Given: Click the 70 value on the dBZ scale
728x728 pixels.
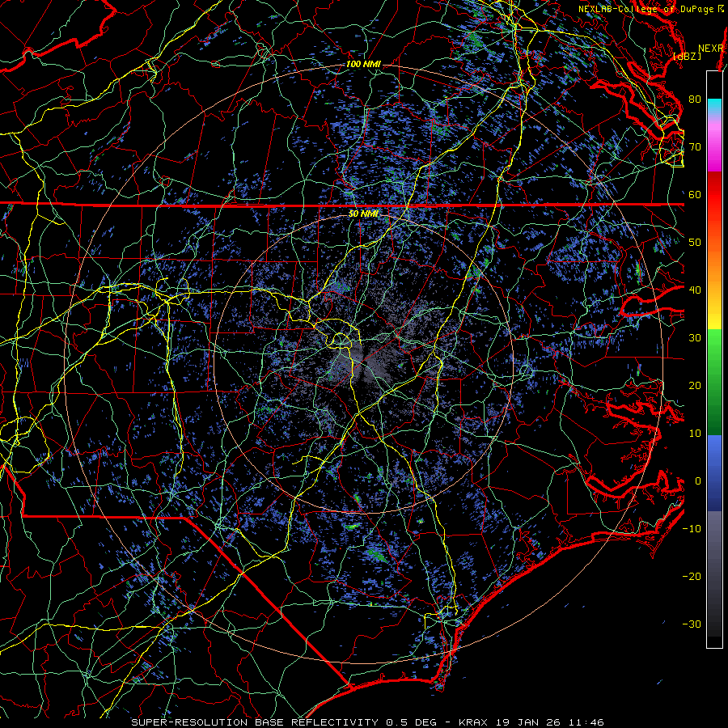Looking at the screenshot, I should tap(695, 147).
